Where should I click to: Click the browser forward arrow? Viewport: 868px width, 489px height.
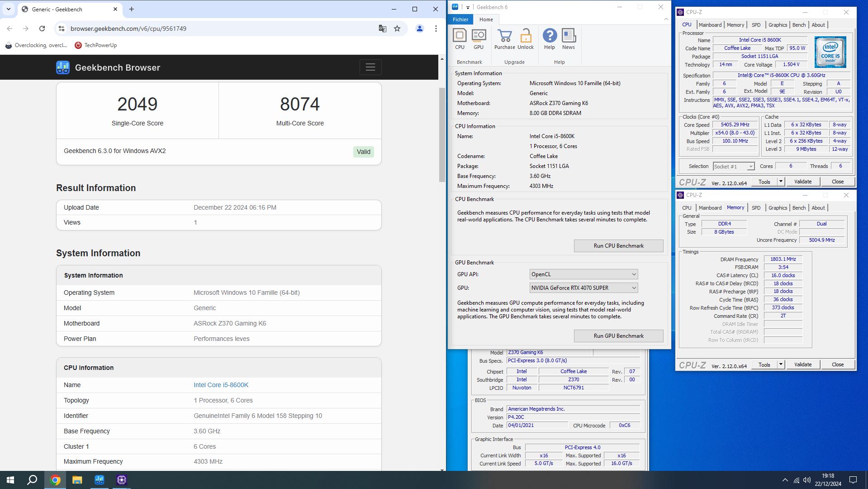coord(26,29)
